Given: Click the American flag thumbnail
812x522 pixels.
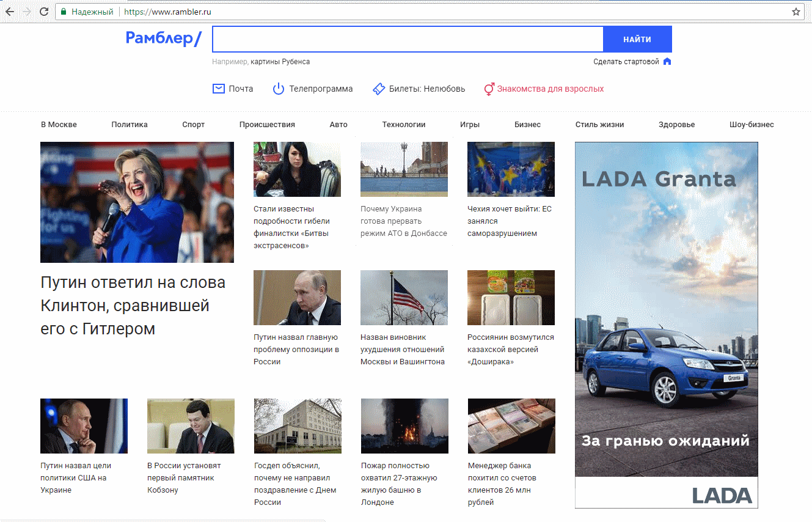Looking at the screenshot, I should (404, 298).
